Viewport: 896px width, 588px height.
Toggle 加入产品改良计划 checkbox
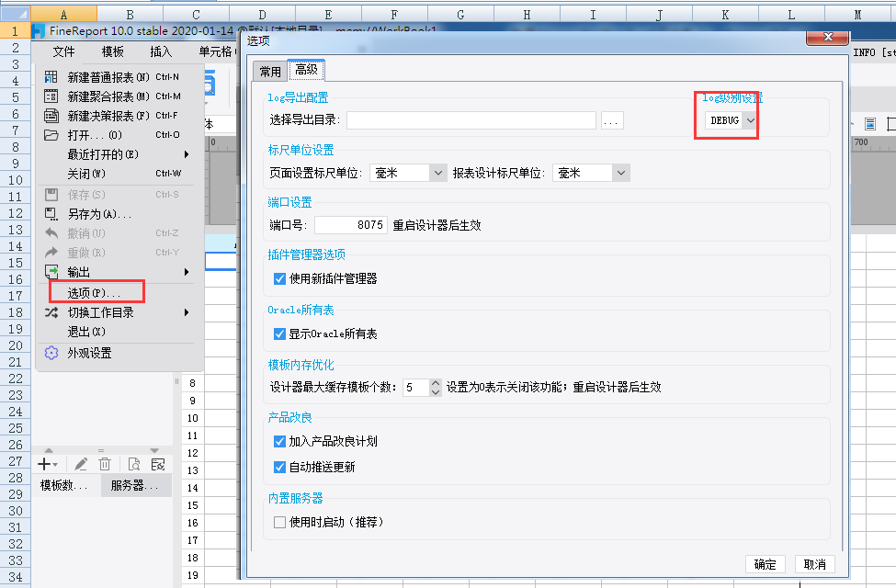coord(279,441)
